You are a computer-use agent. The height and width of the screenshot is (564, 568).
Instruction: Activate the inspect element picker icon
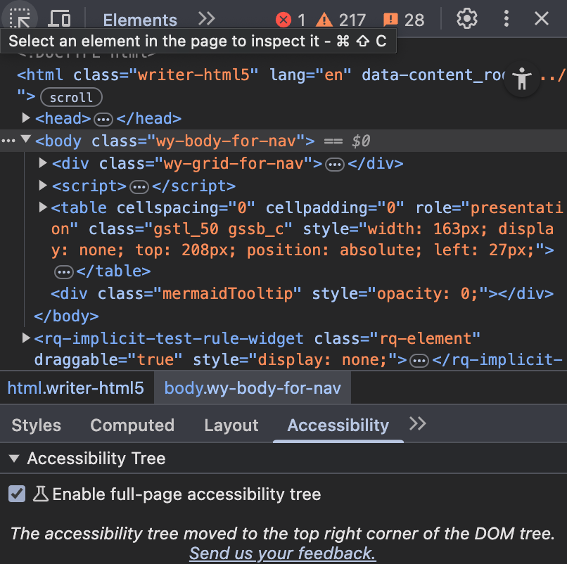tap(20, 19)
